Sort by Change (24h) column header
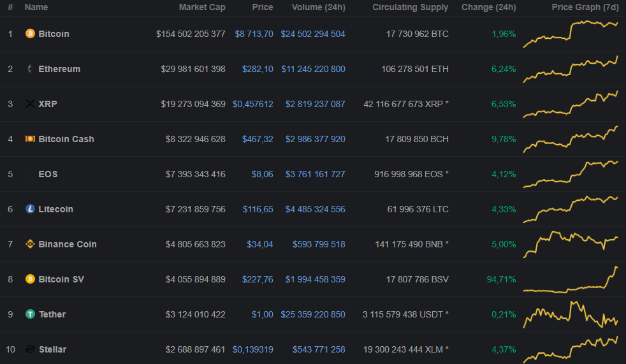The height and width of the screenshot is (364, 626). coord(489,8)
